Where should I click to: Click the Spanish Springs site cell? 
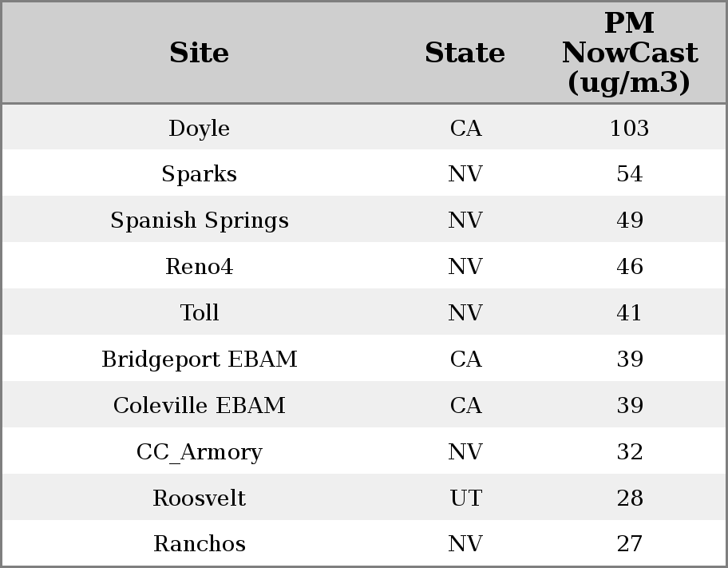(x=199, y=220)
